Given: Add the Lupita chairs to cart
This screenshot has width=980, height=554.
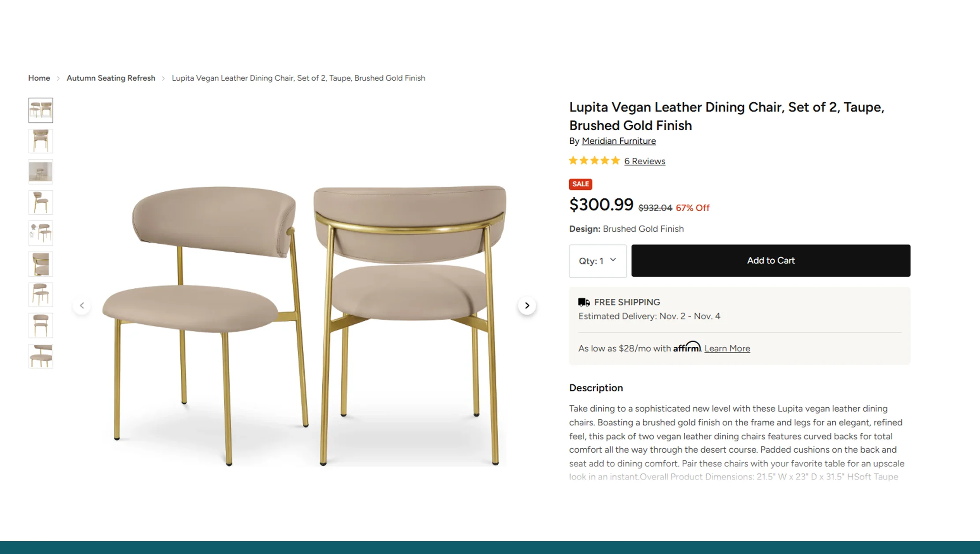Looking at the screenshot, I should tap(771, 260).
